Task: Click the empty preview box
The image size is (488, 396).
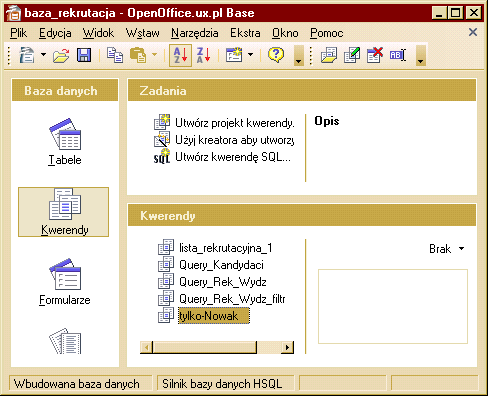Action: 393,306
